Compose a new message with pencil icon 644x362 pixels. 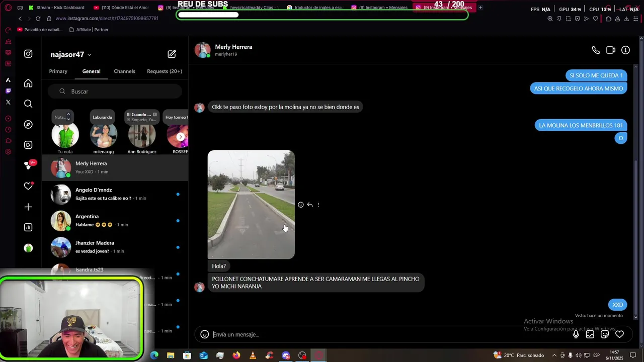click(172, 54)
